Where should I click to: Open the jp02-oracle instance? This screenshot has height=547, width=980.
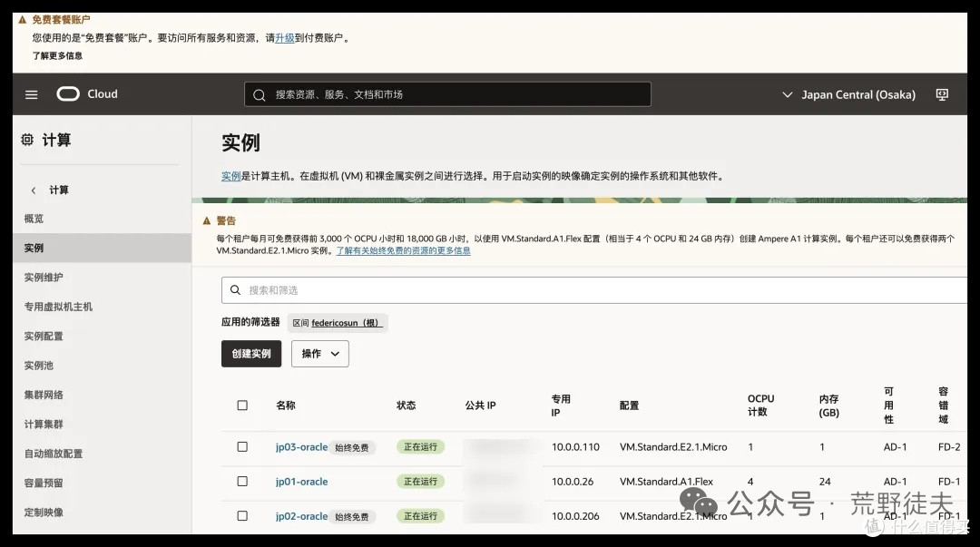pyautogui.click(x=301, y=516)
